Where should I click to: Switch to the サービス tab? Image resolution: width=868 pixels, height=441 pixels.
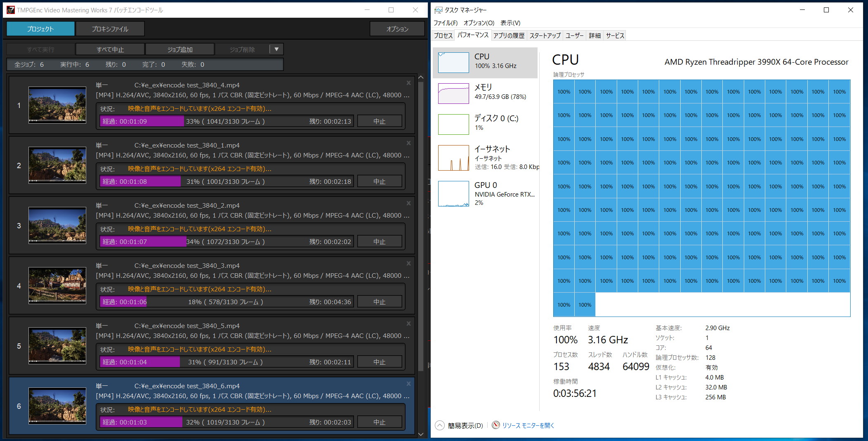615,35
